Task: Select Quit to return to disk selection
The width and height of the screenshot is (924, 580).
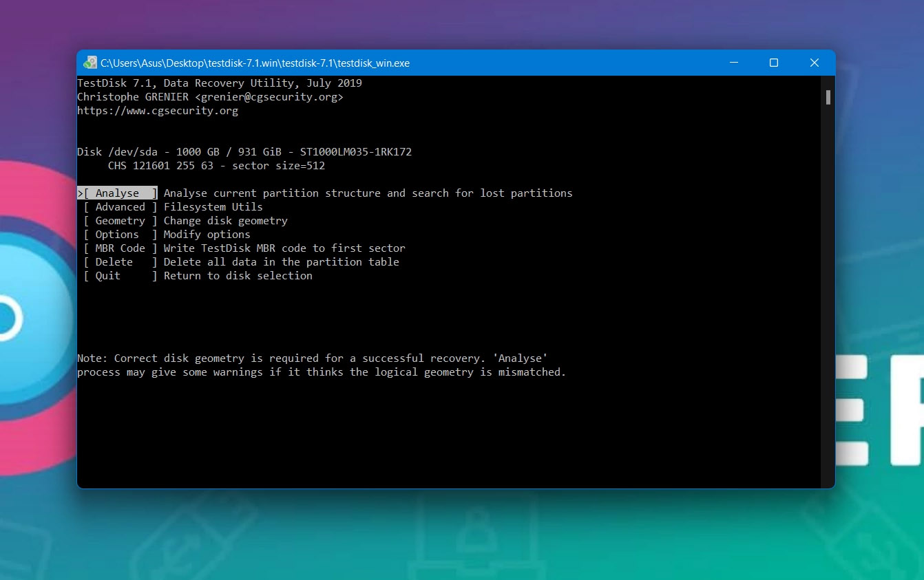Action: coord(120,276)
